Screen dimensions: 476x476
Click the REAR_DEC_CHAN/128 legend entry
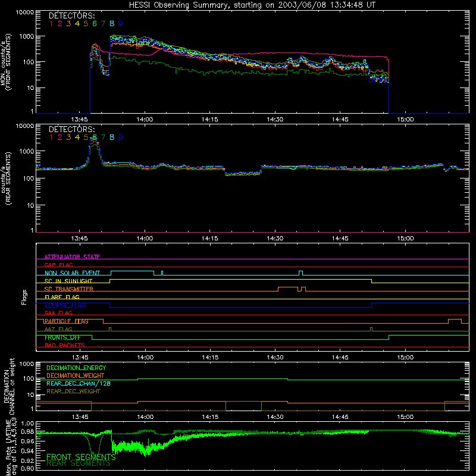pos(79,383)
